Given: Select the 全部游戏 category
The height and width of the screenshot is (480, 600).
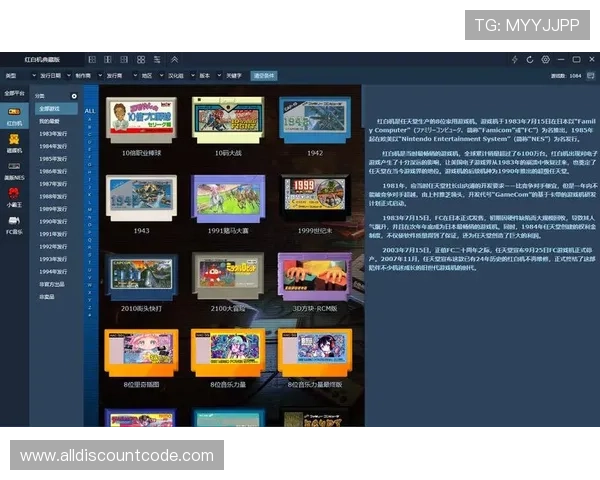Looking at the screenshot, I should click(x=56, y=109).
